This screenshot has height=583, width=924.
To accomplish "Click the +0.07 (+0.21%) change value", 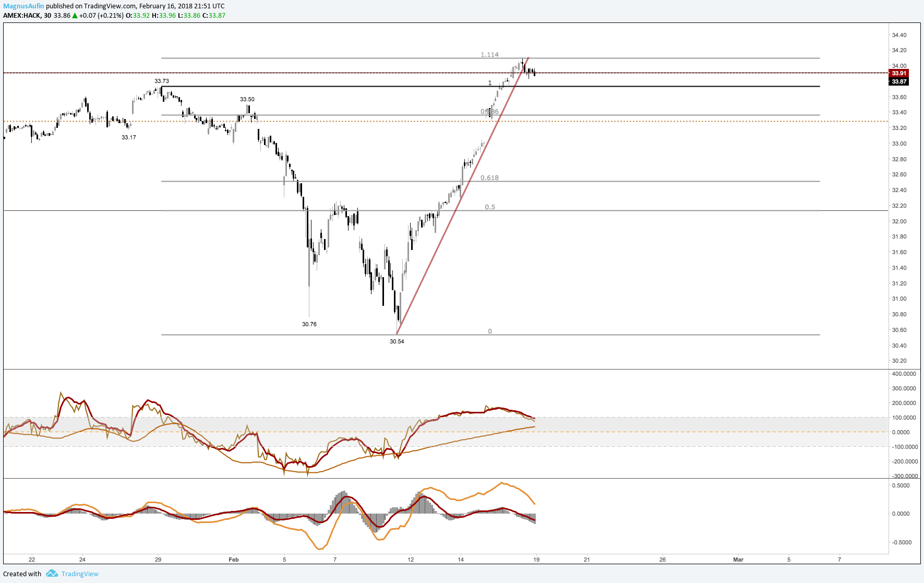I will (102, 16).
